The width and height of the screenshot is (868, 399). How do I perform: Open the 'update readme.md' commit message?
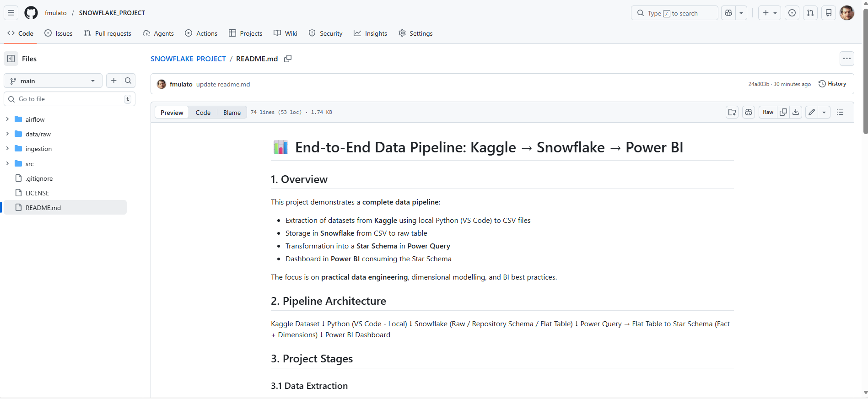pyautogui.click(x=223, y=84)
